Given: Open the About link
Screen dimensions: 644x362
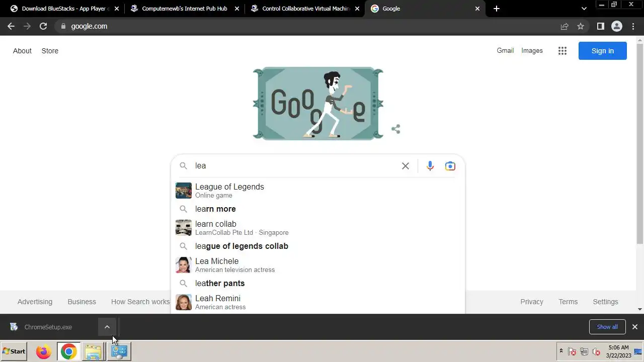Looking at the screenshot, I should 22,51.
